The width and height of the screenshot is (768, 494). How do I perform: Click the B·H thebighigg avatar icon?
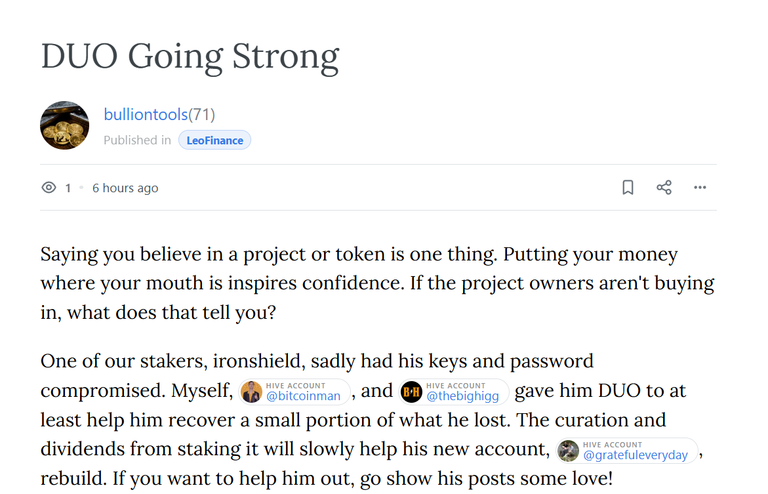click(x=411, y=392)
